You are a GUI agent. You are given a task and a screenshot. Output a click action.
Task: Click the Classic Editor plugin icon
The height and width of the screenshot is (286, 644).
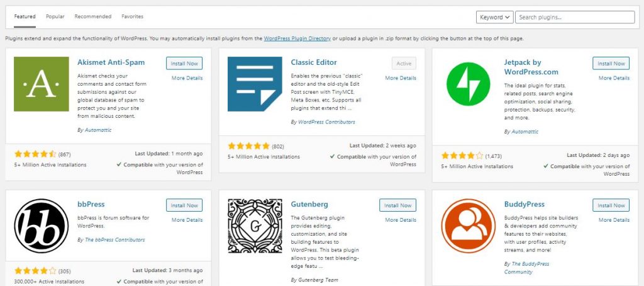click(x=255, y=84)
